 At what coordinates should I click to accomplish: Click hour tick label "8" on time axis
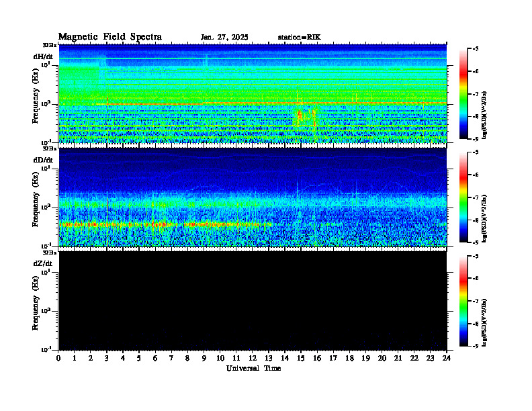(187, 359)
